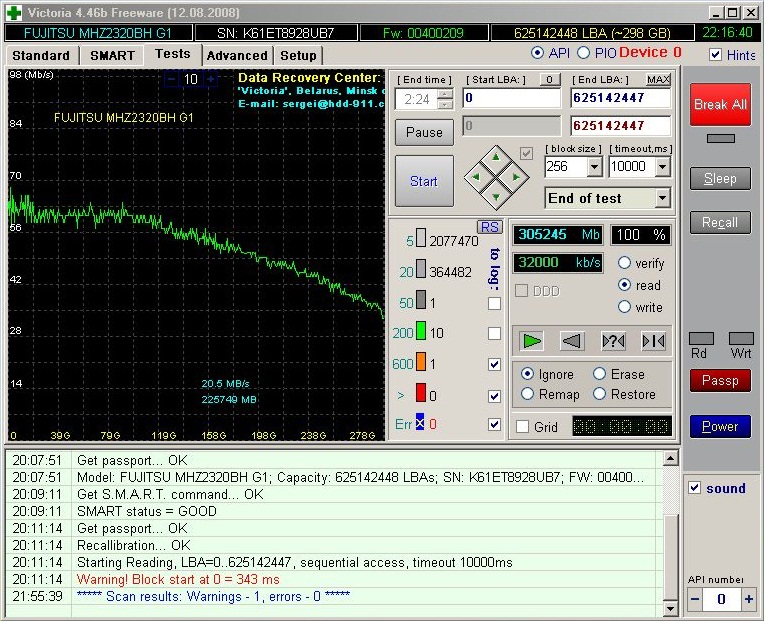Click the Start LBA input field

tap(512, 98)
